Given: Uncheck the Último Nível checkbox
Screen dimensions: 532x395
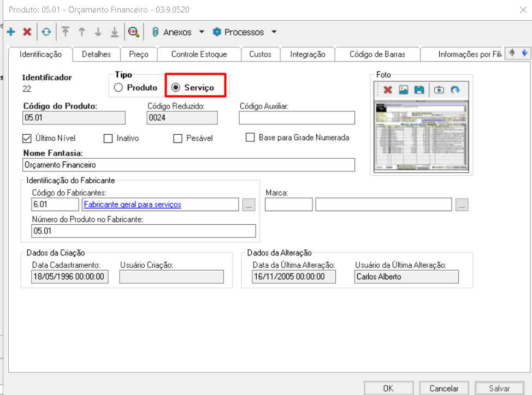Looking at the screenshot, I should coord(27,138).
